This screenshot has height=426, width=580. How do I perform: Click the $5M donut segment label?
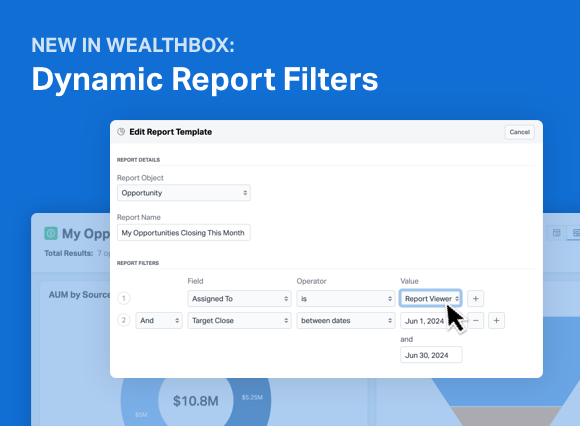pyautogui.click(x=141, y=415)
